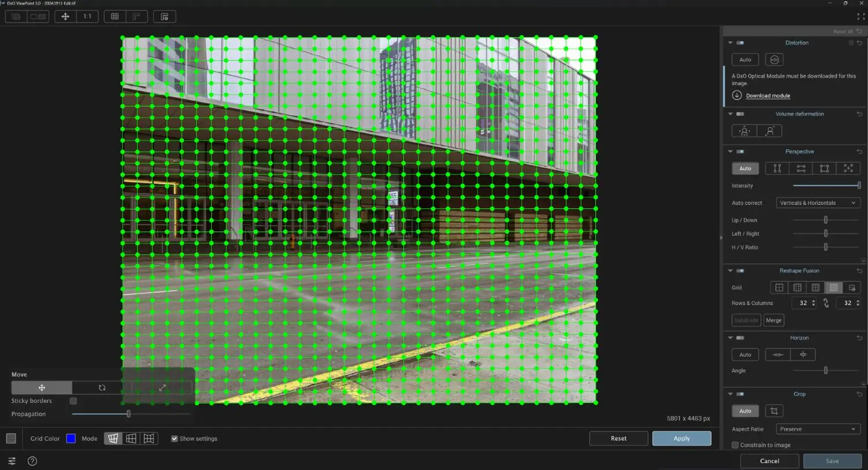The width and height of the screenshot is (868, 470).
Task: Disable Constrain to image
Action: pos(735,445)
